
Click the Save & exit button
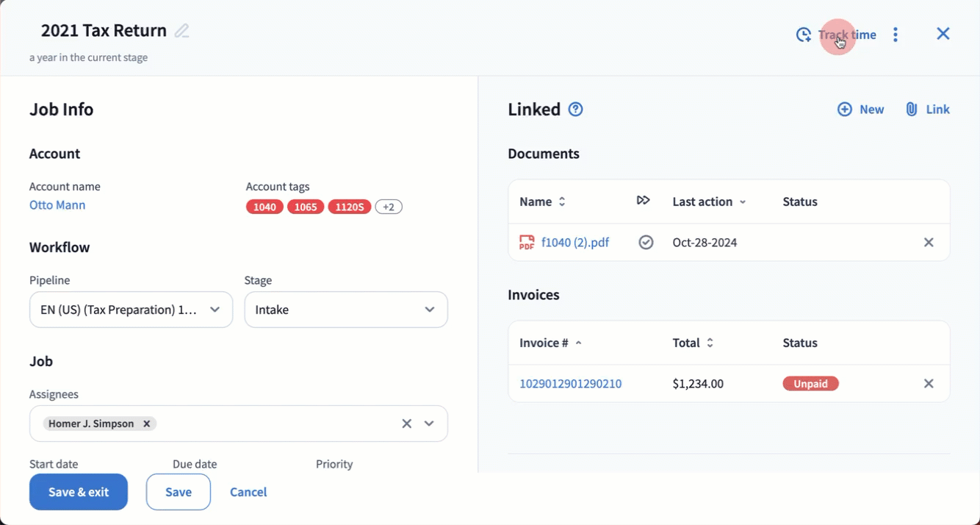(79, 492)
